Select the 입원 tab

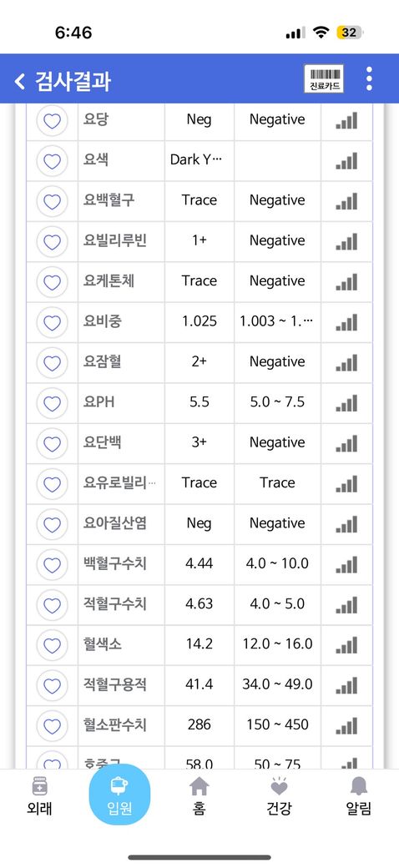pyautogui.click(x=119, y=795)
